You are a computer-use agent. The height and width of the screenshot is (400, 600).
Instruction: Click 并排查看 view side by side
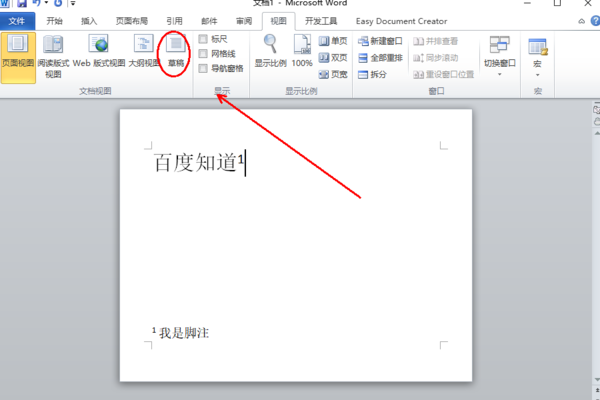pyautogui.click(x=435, y=41)
